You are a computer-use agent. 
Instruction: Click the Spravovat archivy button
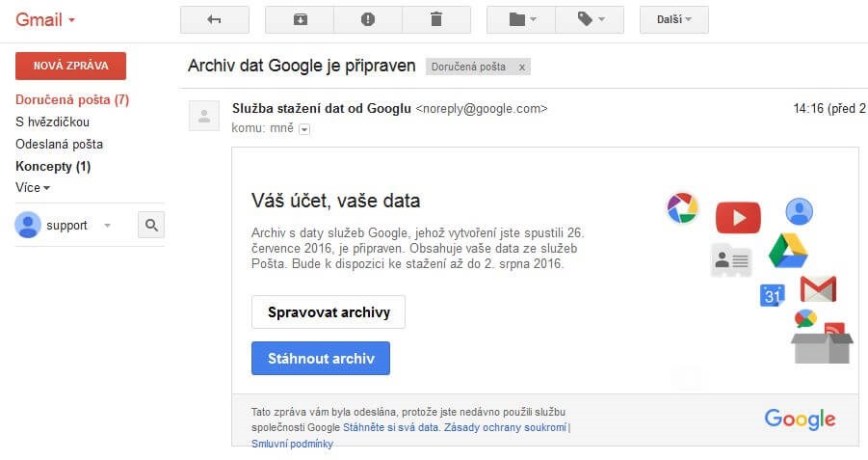[329, 312]
